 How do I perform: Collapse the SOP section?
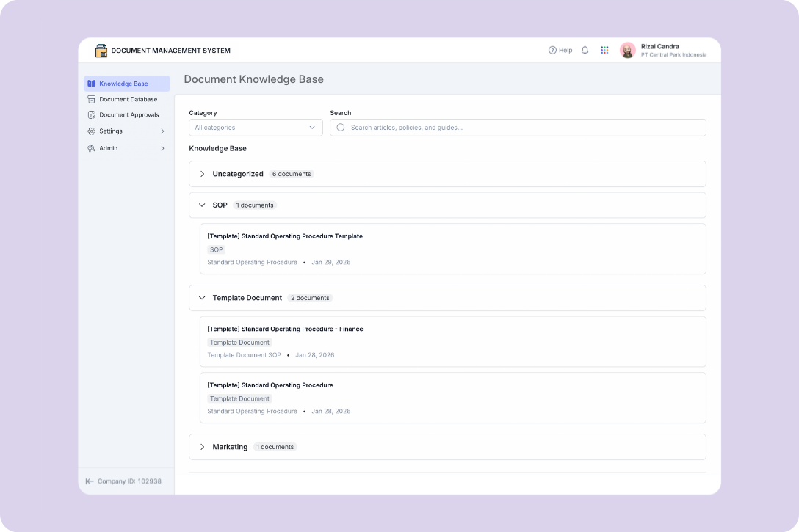pyautogui.click(x=203, y=205)
